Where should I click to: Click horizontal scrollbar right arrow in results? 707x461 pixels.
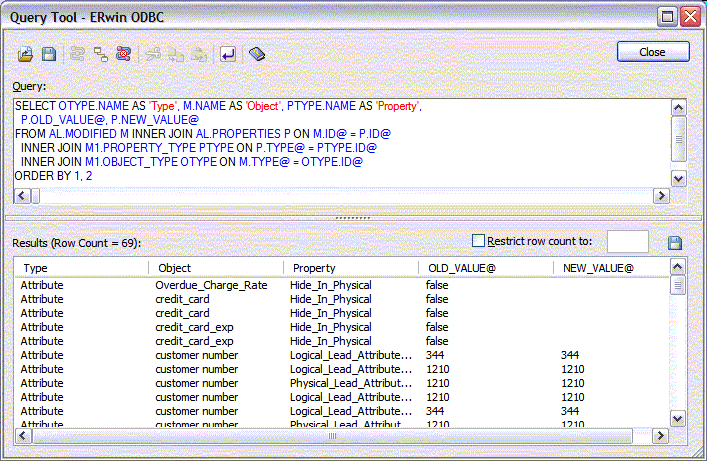[660, 436]
